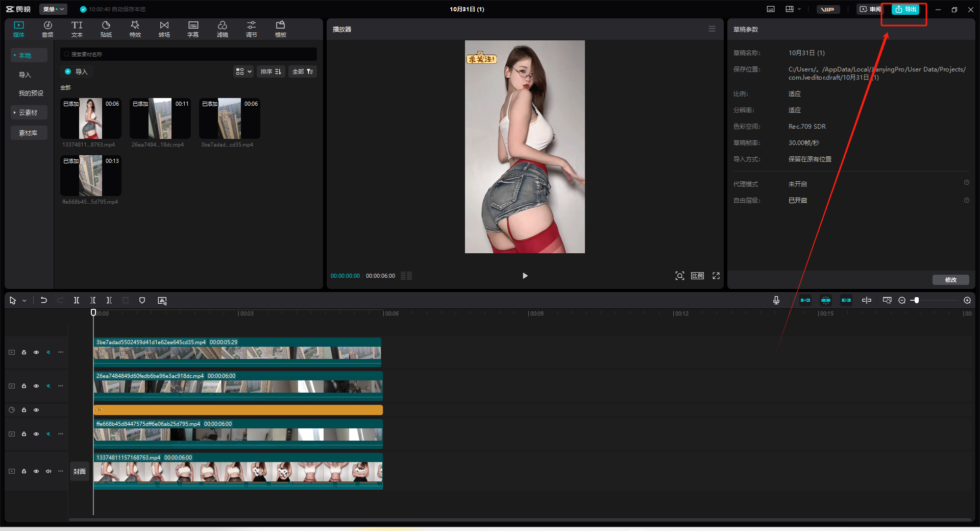Expand the 云素材 cloud materials section
This screenshot has height=531, width=980.
coord(29,112)
